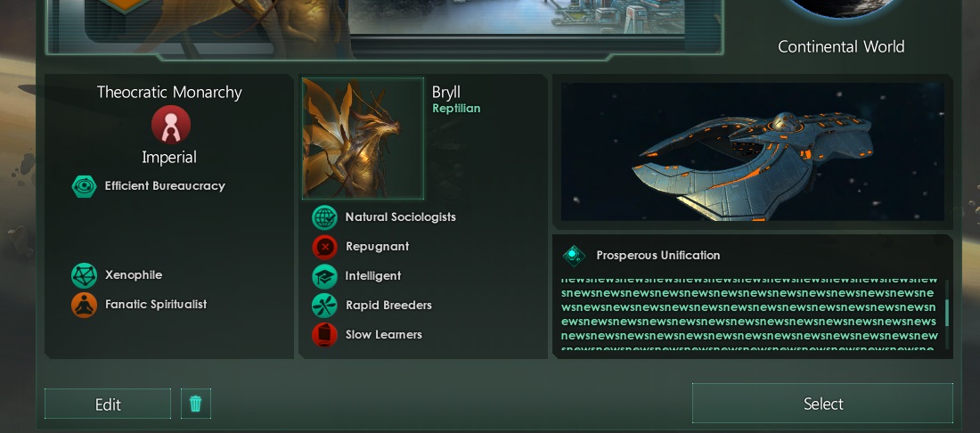
Task: Click the Repugnant trait icon
Action: pyautogui.click(x=324, y=247)
